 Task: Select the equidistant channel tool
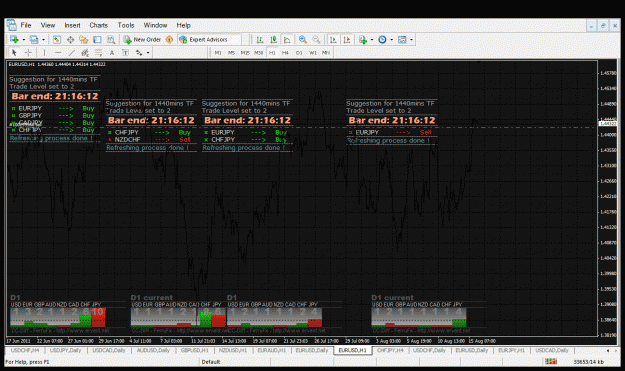pyautogui.click(x=85, y=53)
